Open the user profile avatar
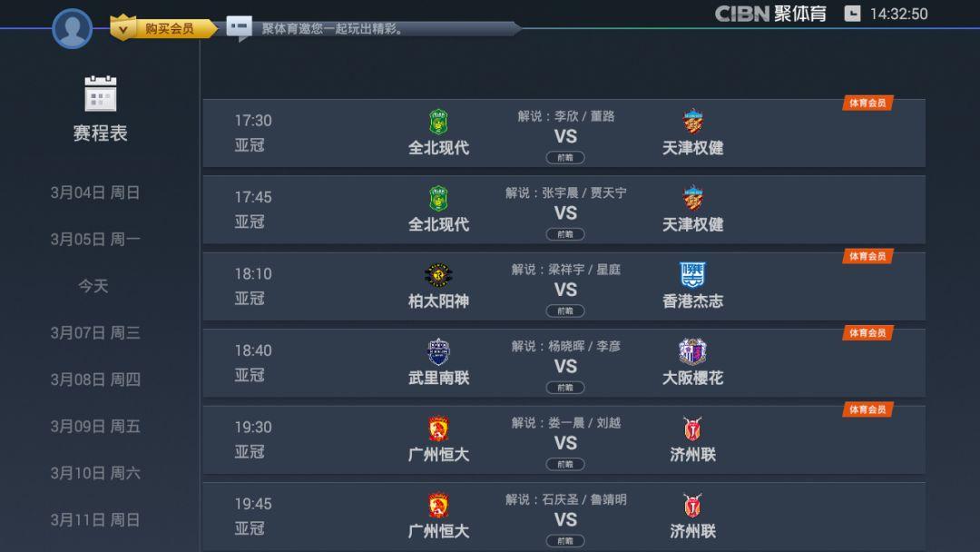This screenshot has height=552, width=980. tap(73, 29)
